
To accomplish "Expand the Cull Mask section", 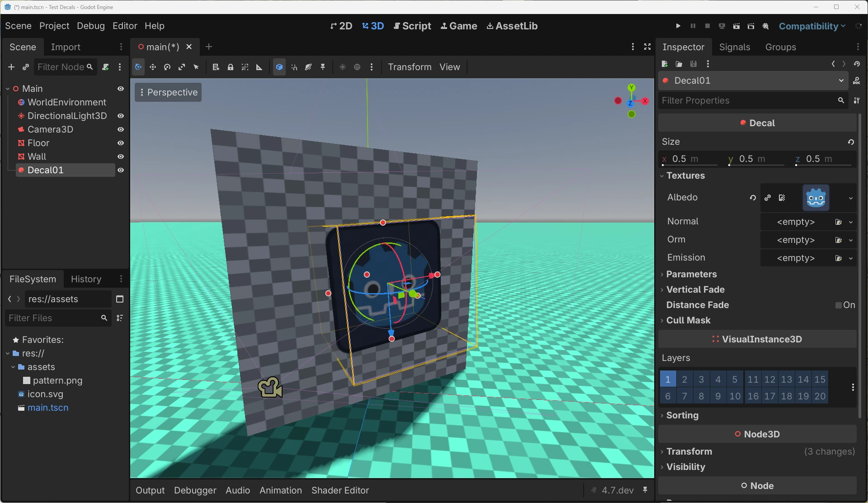I will coord(688,320).
